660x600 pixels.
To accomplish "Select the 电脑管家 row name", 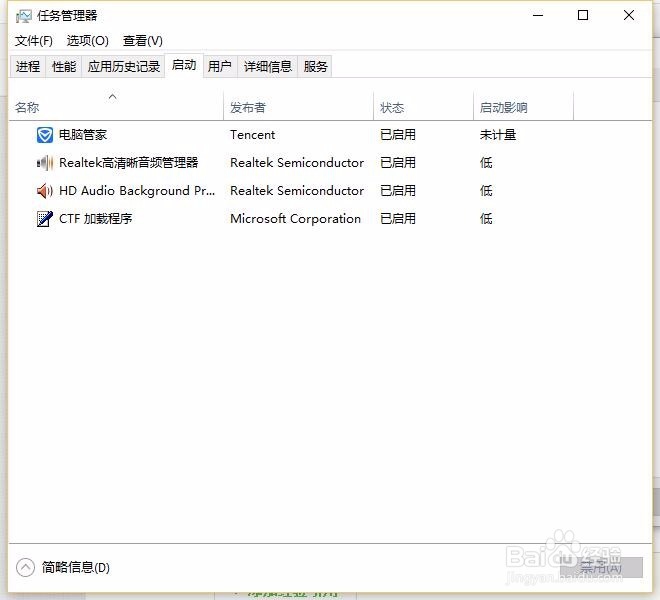I will point(83,135).
